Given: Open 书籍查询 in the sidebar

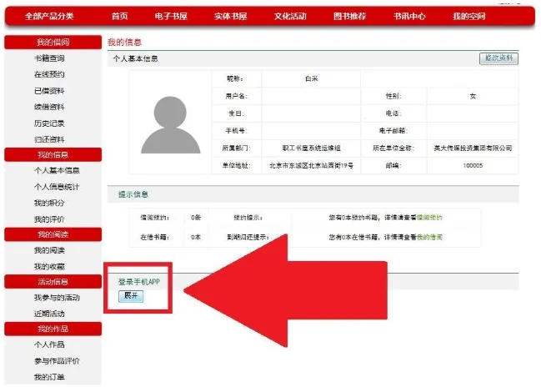Looking at the screenshot, I should (x=49, y=58).
